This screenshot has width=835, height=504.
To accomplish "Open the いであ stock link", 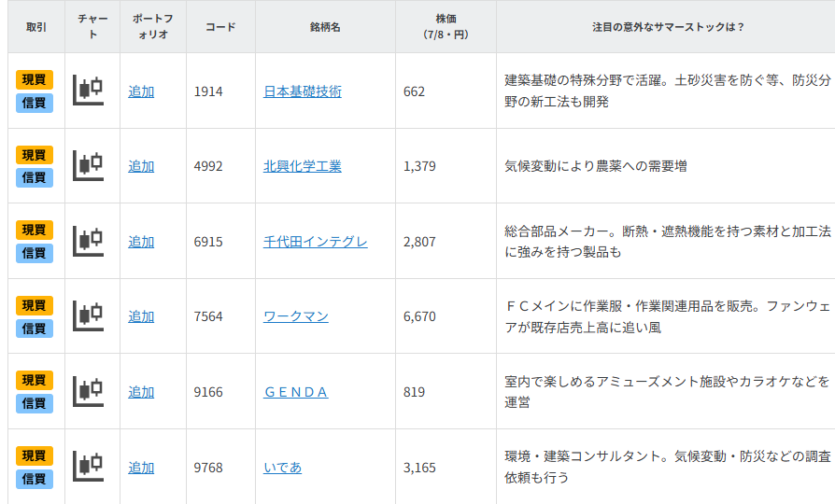I will point(283,468).
